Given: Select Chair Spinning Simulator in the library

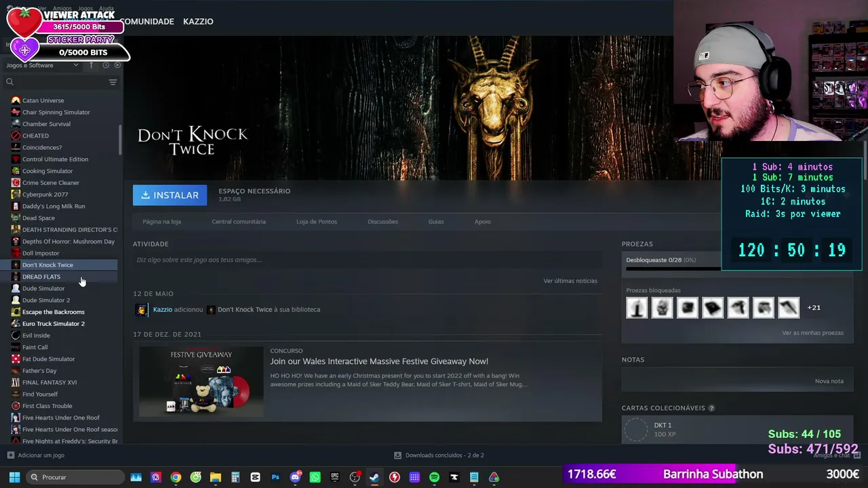Looking at the screenshot, I should (56, 113).
